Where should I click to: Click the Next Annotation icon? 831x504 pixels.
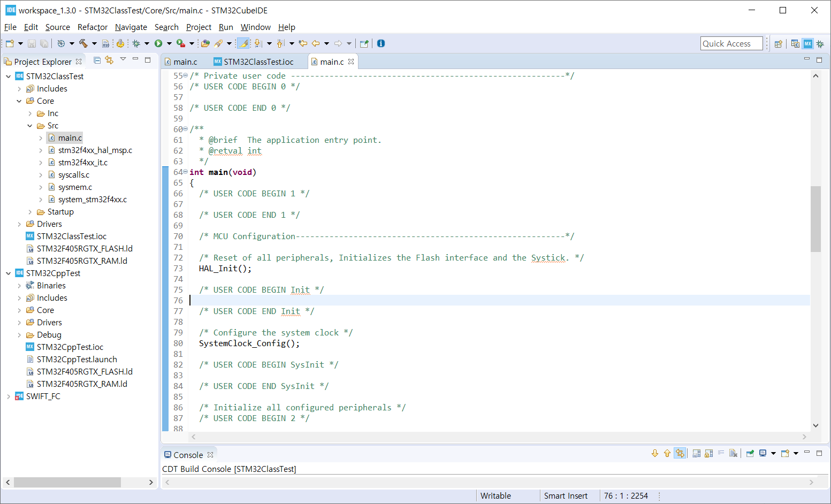258,43
